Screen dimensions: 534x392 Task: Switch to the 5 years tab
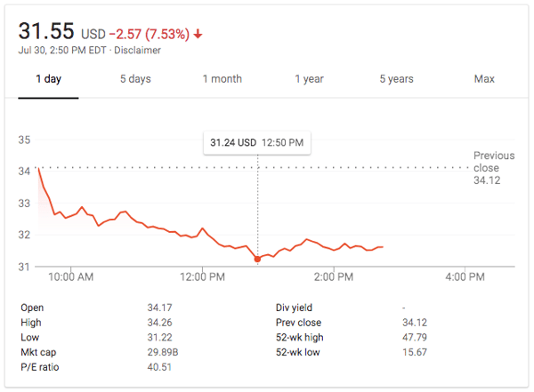click(x=396, y=79)
